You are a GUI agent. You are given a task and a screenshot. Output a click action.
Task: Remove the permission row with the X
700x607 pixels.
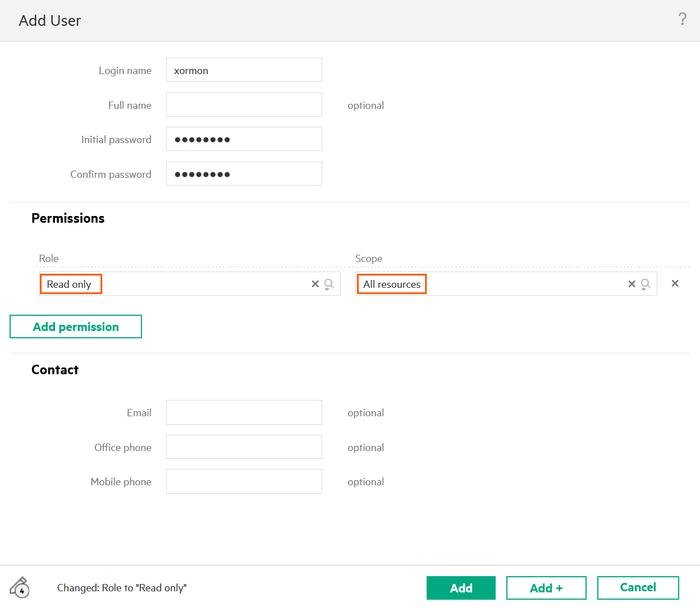675,283
